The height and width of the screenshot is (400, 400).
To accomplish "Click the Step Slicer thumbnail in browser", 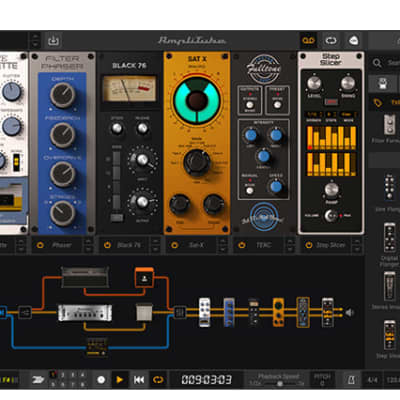I will 390,334.
